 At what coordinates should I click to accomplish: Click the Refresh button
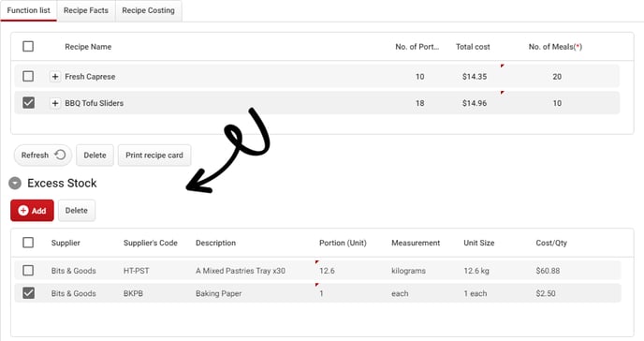click(43, 156)
